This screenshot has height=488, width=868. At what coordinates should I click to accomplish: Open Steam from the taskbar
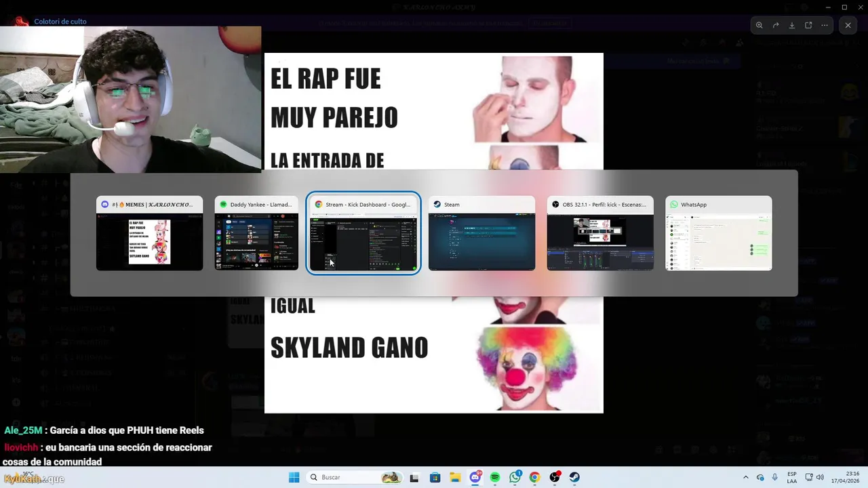[574, 477]
